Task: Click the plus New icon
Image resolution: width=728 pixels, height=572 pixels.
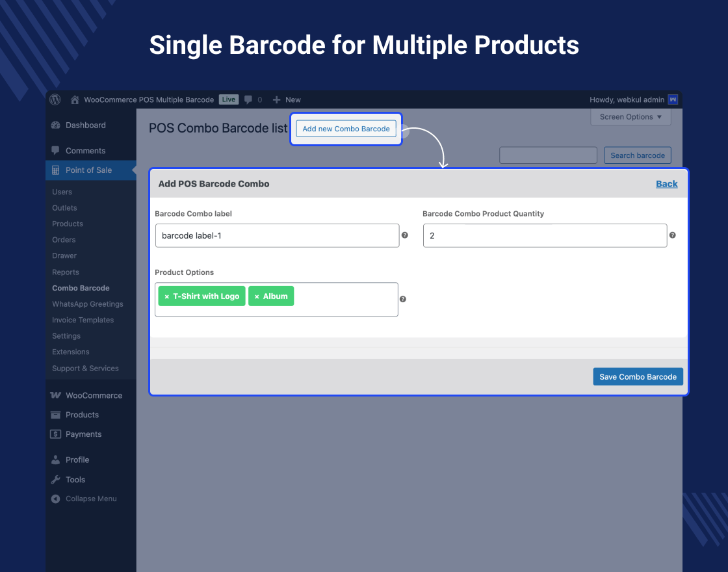Action: pos(277,99)
